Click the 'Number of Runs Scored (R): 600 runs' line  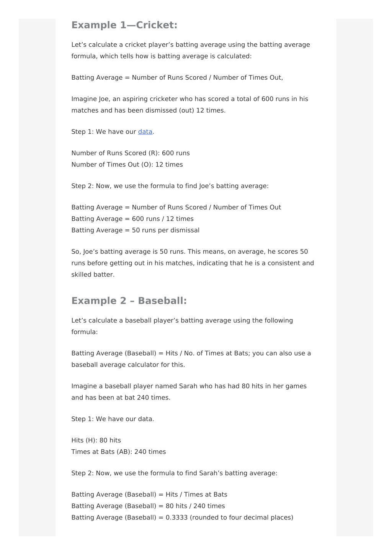(131, 153)
